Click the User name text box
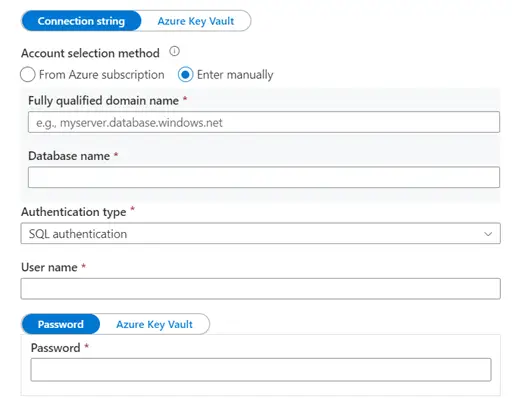This screenshot has height=402, width=512. pos(260,289)
